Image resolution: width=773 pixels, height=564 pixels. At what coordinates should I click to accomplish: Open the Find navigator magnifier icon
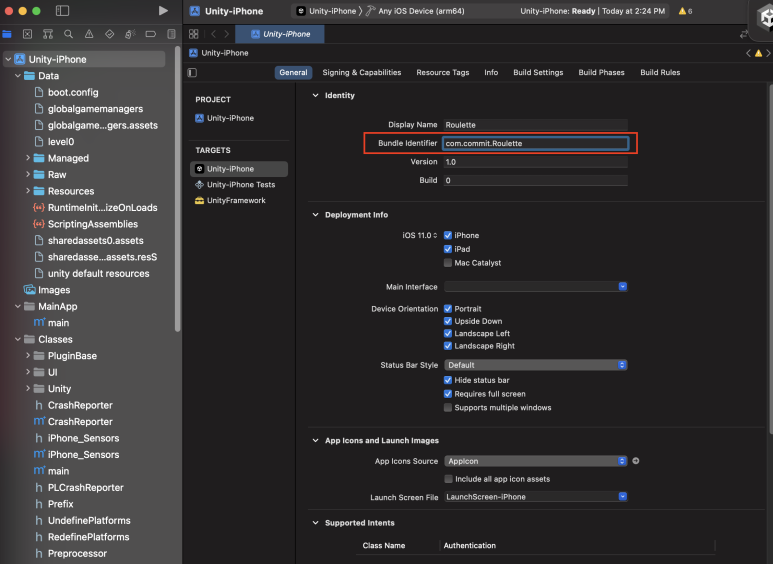[x=69, y=34]
